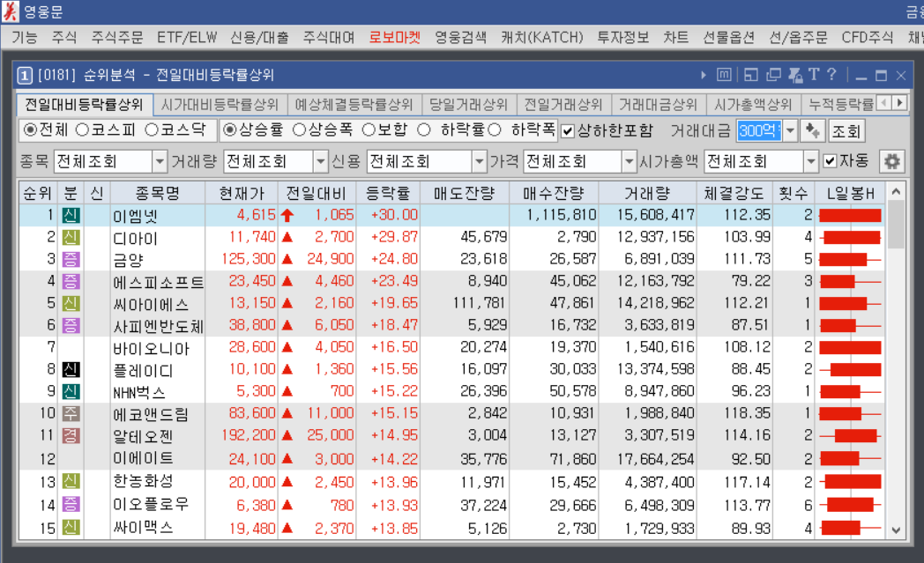This screenshot has width=924, height=563.
Task: Click the candlestick chart in 디아이 row
Action: click(x=850, y=238)
